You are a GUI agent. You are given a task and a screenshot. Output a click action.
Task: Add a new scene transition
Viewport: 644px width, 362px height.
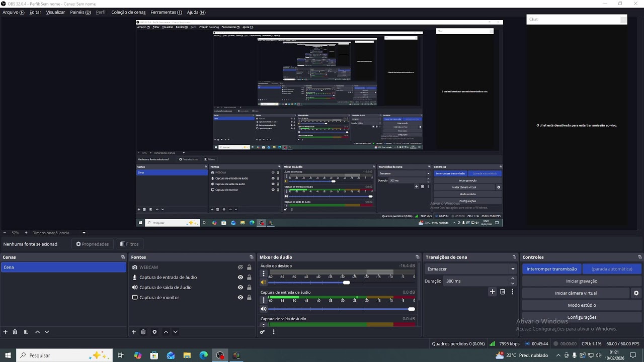pos(493,292)
